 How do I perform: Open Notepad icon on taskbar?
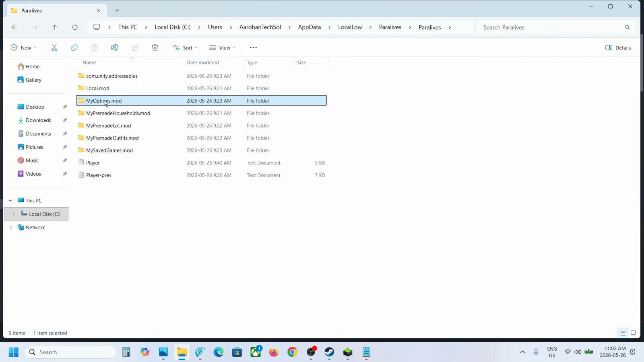click(x=366, y=352)
